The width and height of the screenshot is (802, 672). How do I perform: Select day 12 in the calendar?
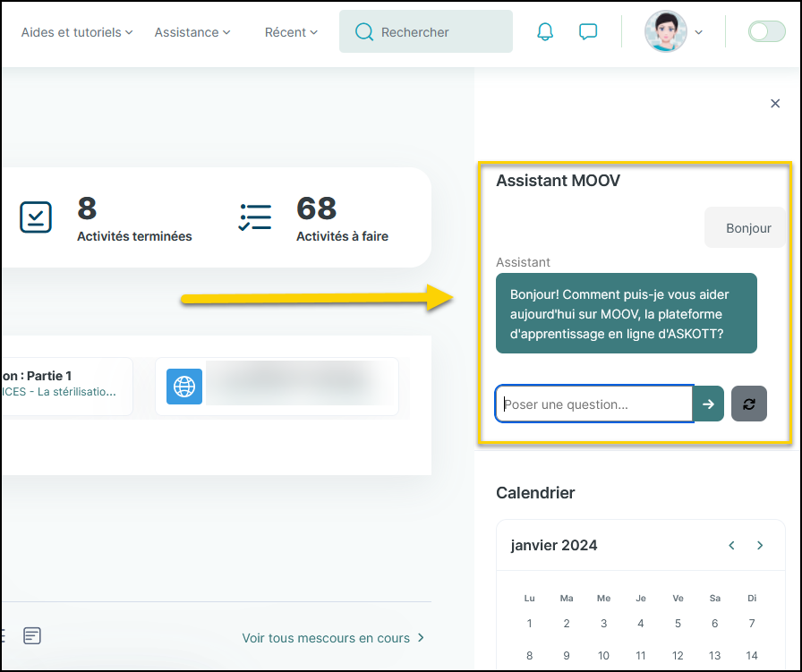(x=678, y=656)
